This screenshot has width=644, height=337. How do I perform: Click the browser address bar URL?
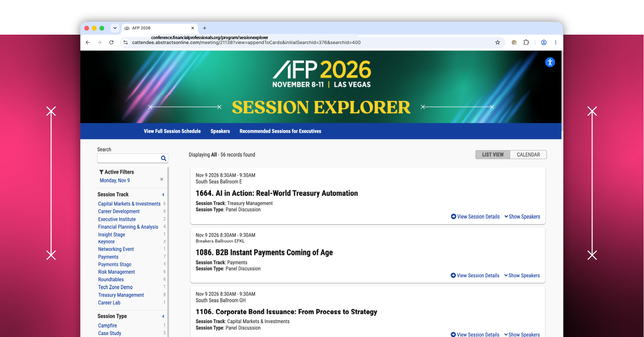click(x=246, y=43)
